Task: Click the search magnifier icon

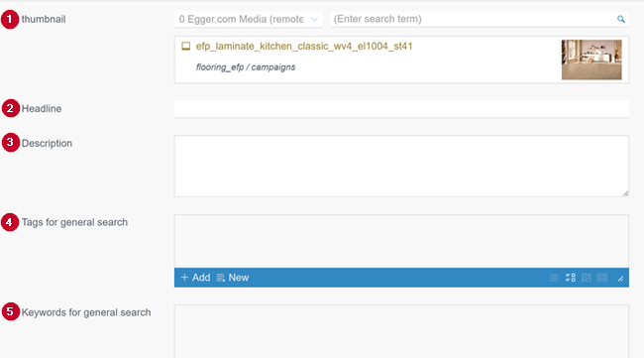Action: [620, 19]
